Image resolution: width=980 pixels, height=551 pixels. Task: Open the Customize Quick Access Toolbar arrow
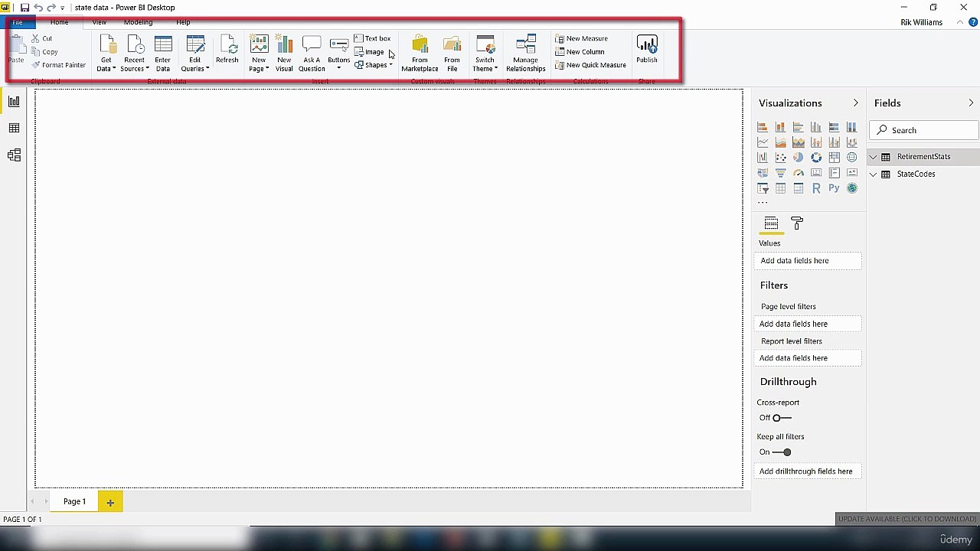pos(63,8)
